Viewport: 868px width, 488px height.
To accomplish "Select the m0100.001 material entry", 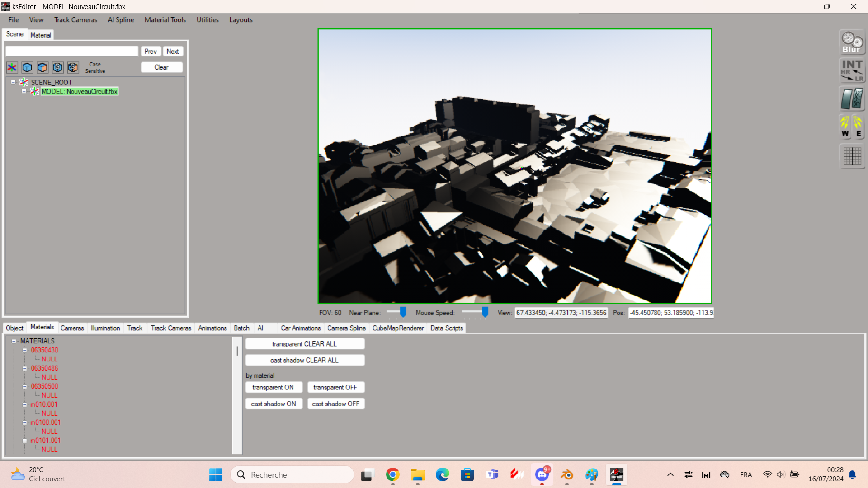I will coord(45,422).
